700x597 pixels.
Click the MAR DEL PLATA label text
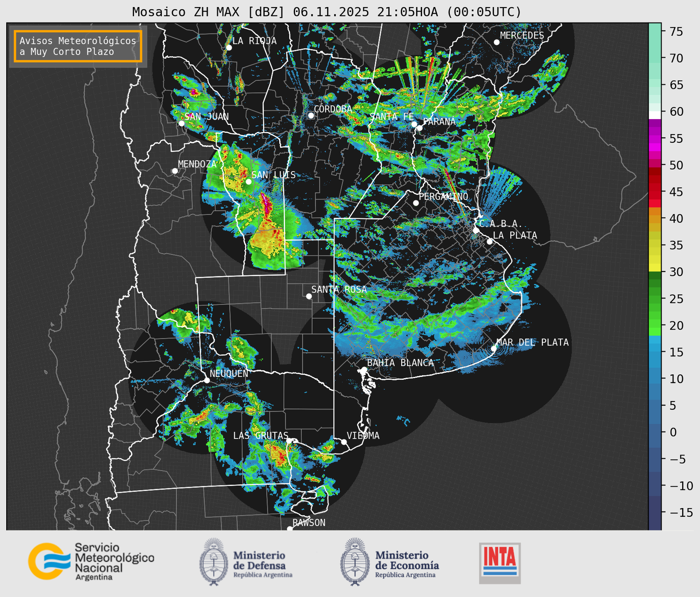(x=533, y=342)
